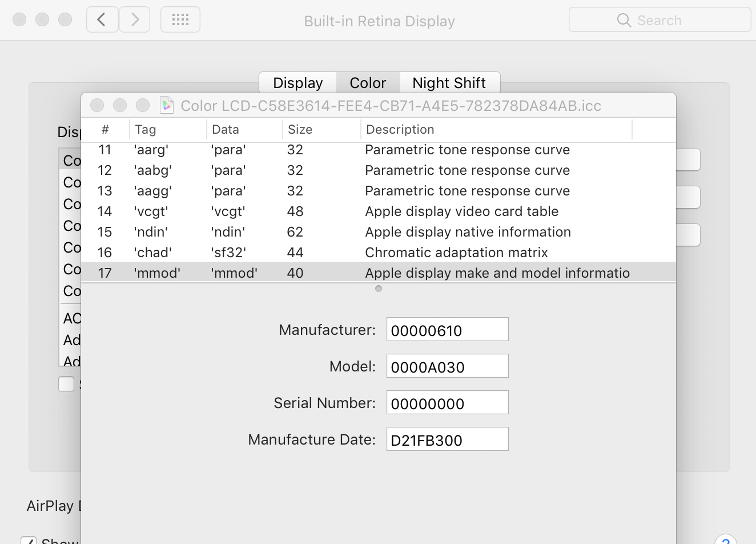756x544 pixels.
Task: Click the forward navigation arrow
Action: tap(135, 20)
